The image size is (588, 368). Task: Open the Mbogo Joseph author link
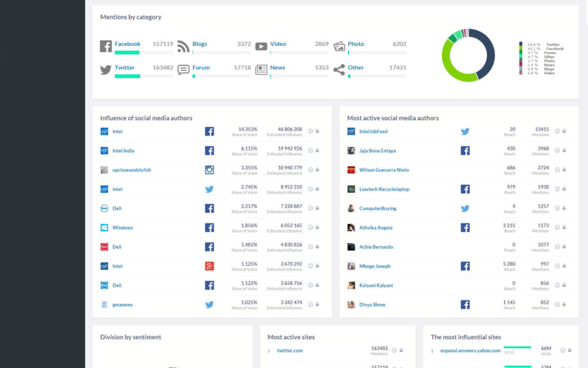coord(375,266)
